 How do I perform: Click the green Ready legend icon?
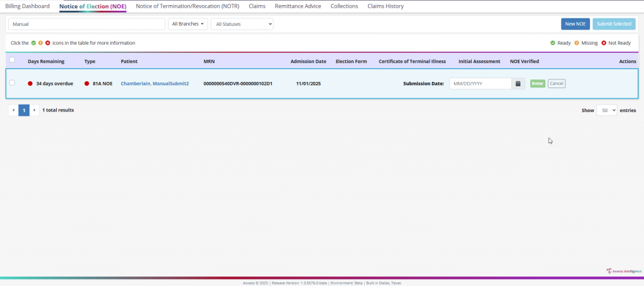coord(552,43)
